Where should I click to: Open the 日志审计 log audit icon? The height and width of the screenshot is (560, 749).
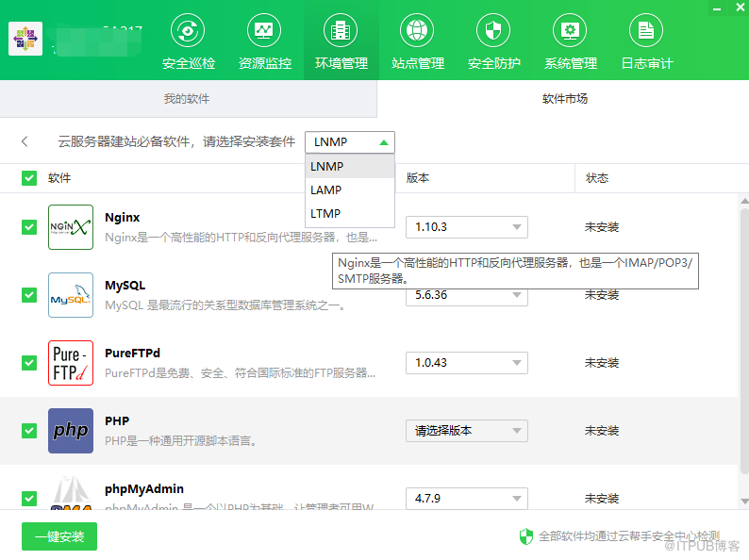coord(646,31)
